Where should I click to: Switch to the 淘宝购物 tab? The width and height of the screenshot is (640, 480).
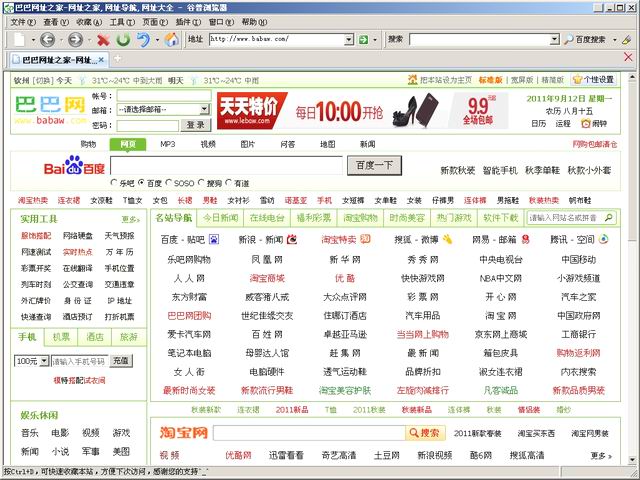coord(360,218)
